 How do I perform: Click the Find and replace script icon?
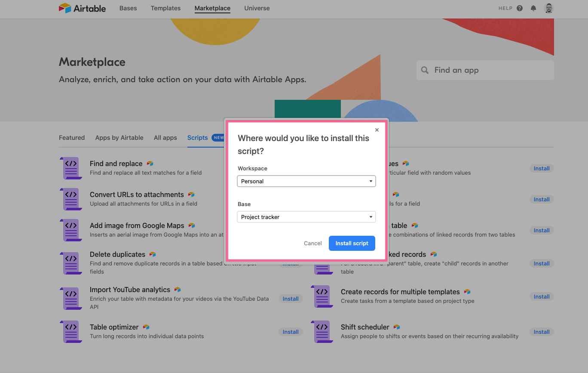[70, 168]
